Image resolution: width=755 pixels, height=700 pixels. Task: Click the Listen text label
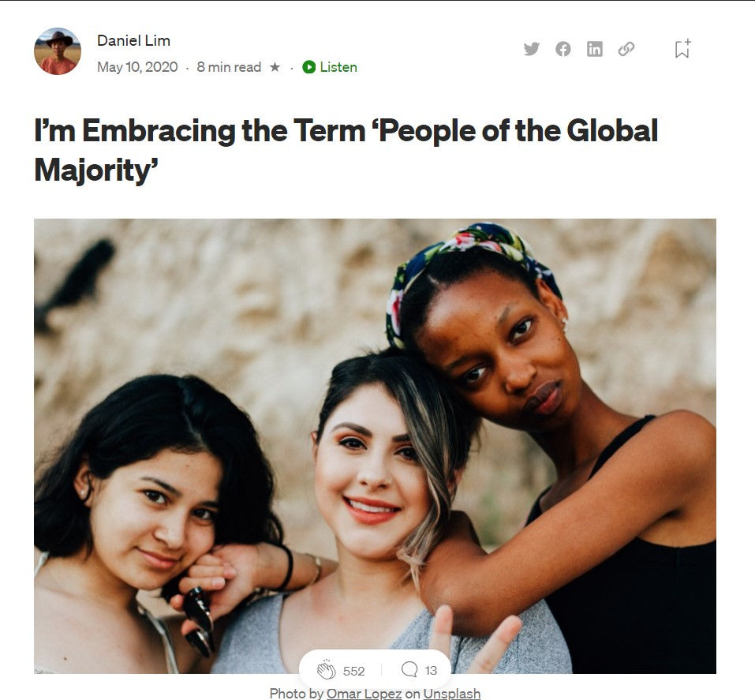coord(338,67)
